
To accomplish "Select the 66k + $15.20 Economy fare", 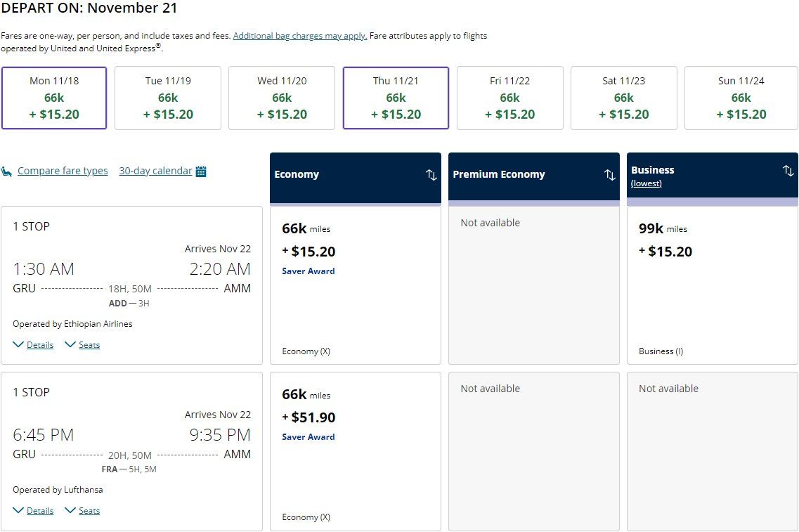I will point(356,285).
